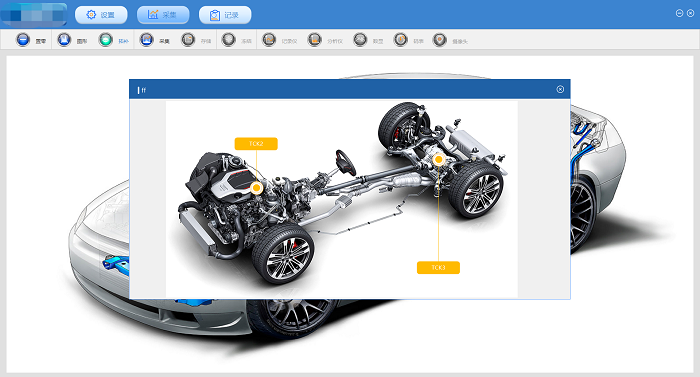The image size is (700, 377).
Task: Start the 采集 acquisition toolbar icon
Action: point(146,40)
